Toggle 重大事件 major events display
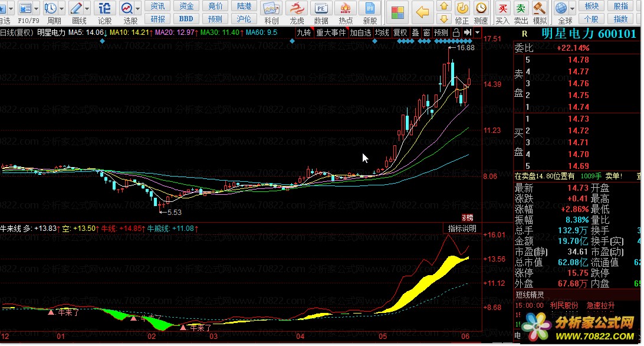The width and height of the screenshot is (644, 346). pyautogui.click(x=331, y=32)
